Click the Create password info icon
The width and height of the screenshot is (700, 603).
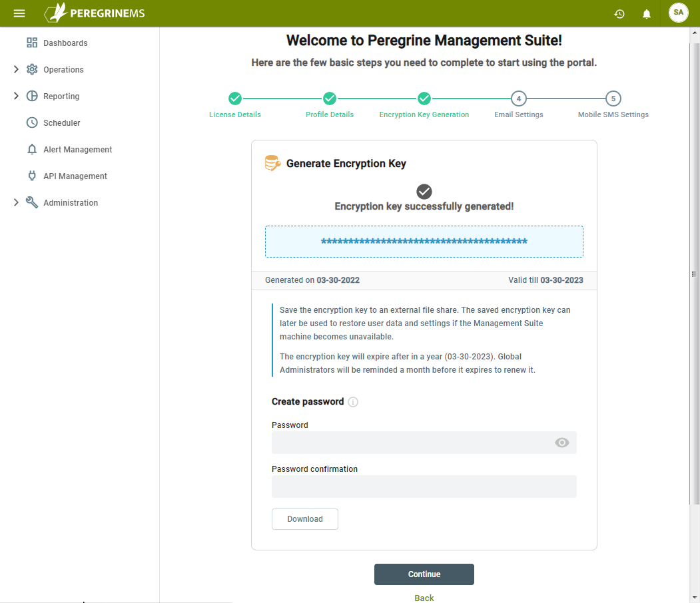tap(353, 402)
